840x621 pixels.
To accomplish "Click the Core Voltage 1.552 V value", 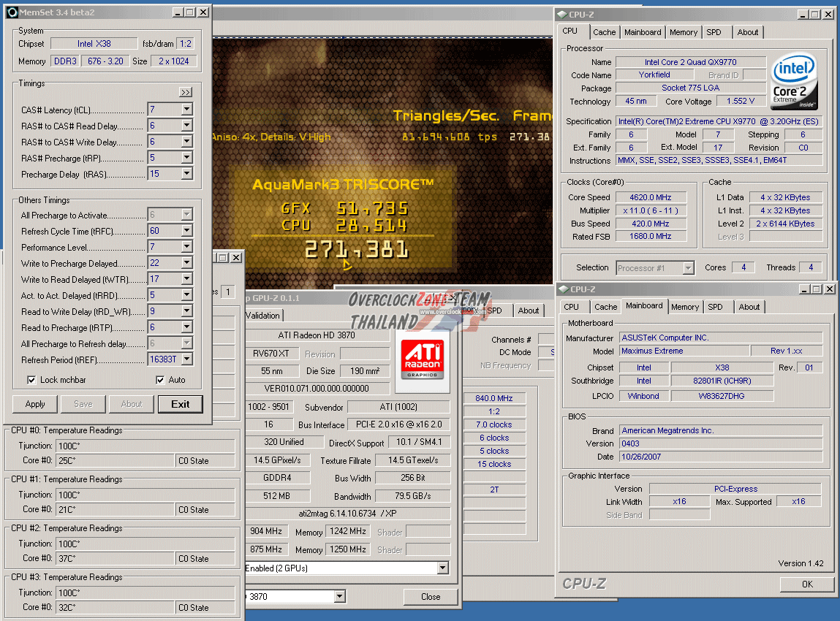I will 741,101.
